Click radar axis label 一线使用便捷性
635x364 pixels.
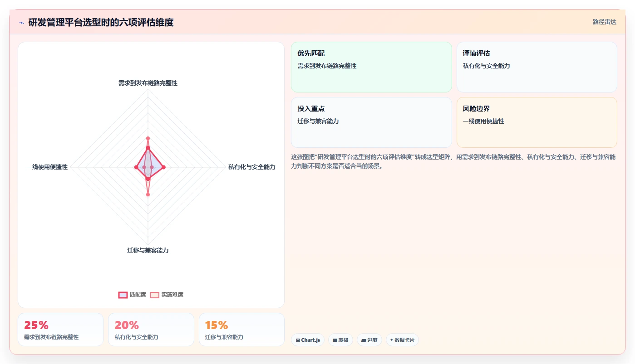pyautogui.click(x=47, y=167)
